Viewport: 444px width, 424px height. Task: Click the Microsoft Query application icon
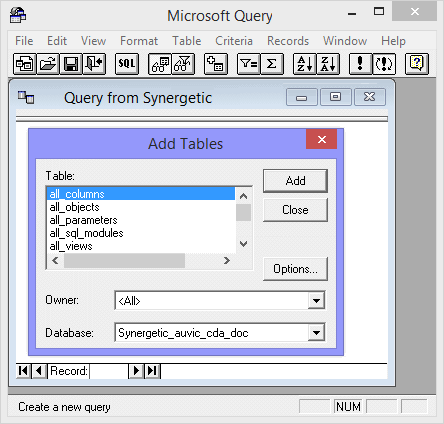click(x=18, y=15)
